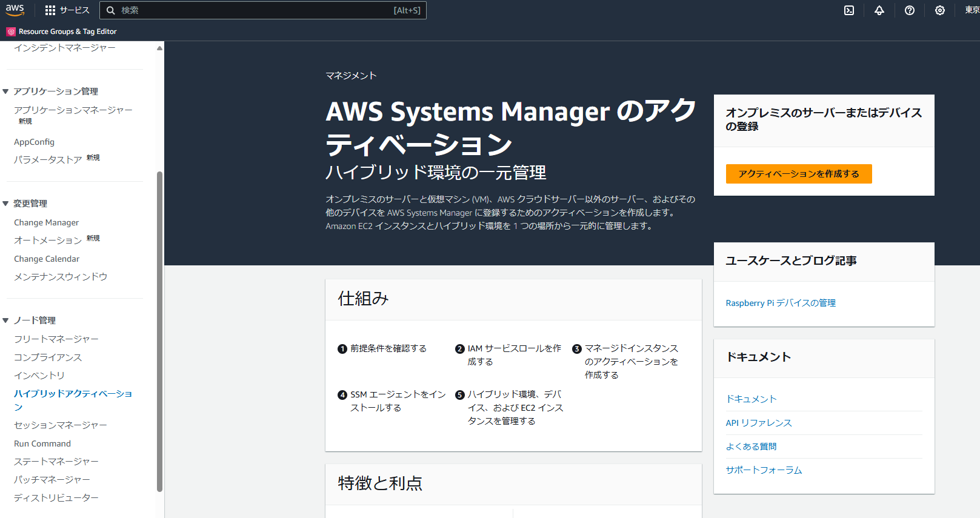Click the ユースケースとブログ記事 heading

pos(792,261)
